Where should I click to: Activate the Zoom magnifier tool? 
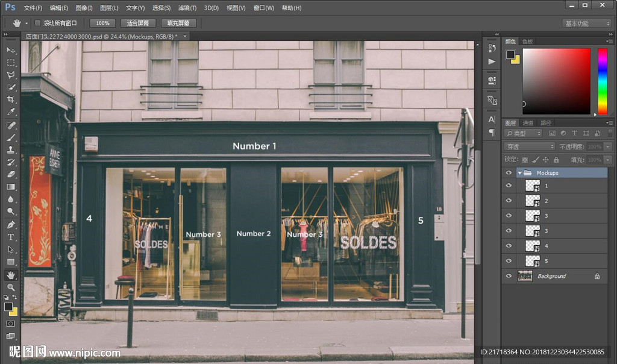[11, 287]
